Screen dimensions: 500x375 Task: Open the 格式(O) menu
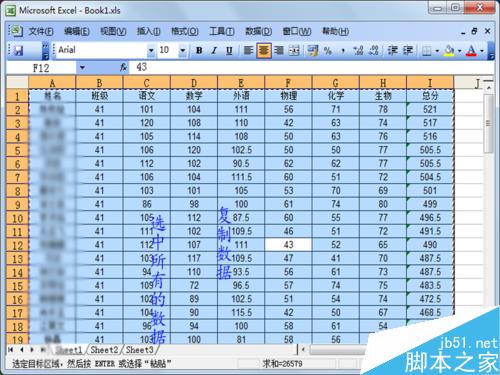click(x=185, y=32)
